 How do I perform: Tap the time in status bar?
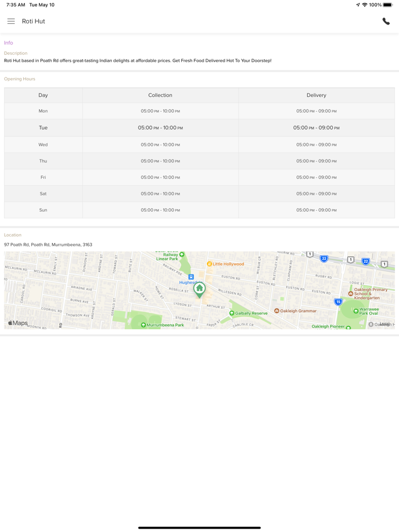tap(15, 5)
